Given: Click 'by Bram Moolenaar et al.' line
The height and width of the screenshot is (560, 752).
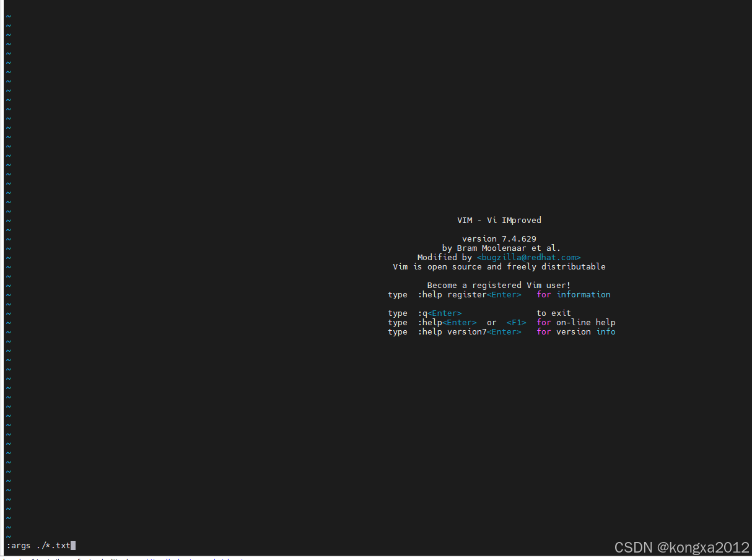Looking at the screenshot, I should pos(501,248).
